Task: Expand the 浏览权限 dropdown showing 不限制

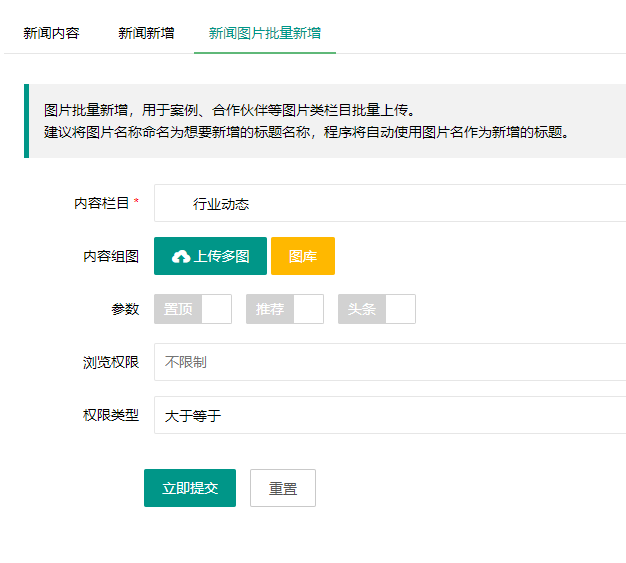Action: 390,362
